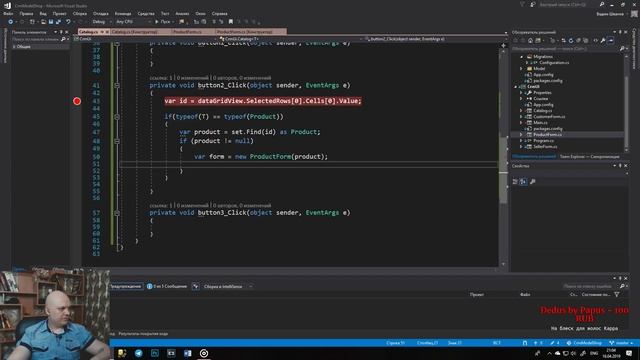Viewport: 640px width, 360px height.
Task: Click the Open File toolbar icon
Action: tap(43, 22)
